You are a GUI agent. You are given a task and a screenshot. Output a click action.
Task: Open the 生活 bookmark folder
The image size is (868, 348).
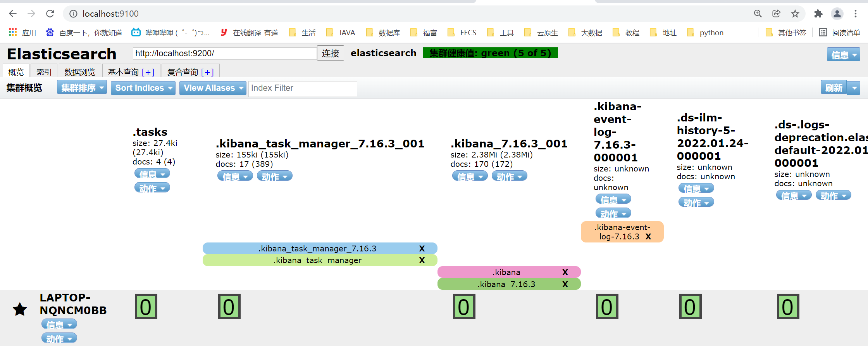(x=302, y=33)
